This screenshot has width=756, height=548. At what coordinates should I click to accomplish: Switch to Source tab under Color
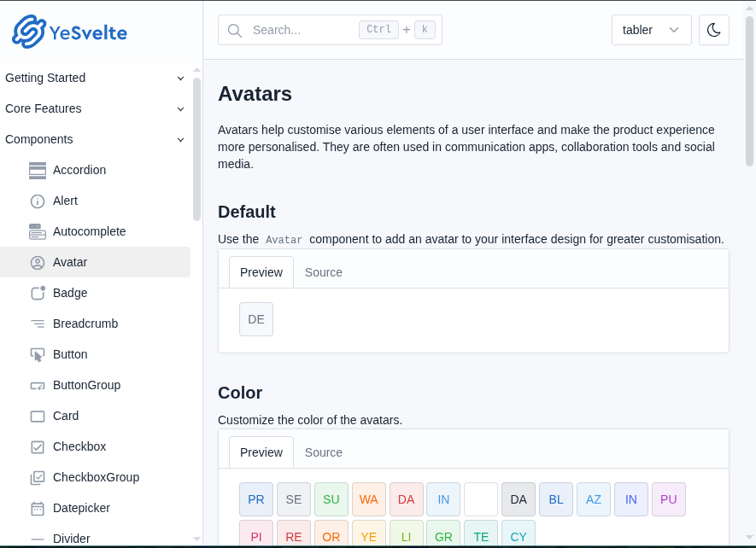(324, 452)
